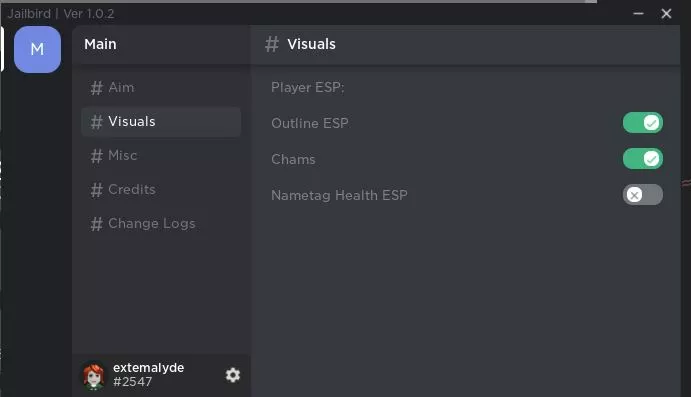Disable the Outline ESP toggle

coord(643,123)
